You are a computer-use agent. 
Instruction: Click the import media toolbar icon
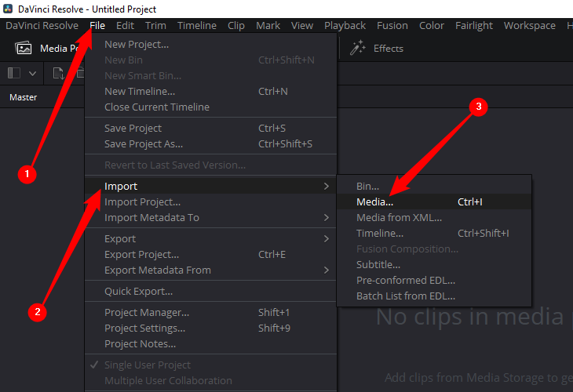click(x=58, y=74)
